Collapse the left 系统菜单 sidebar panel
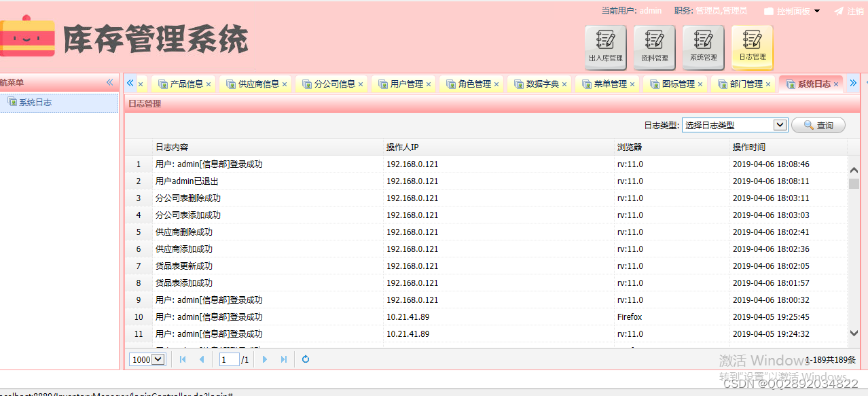868x396 pixels. (x=109, y=82)
